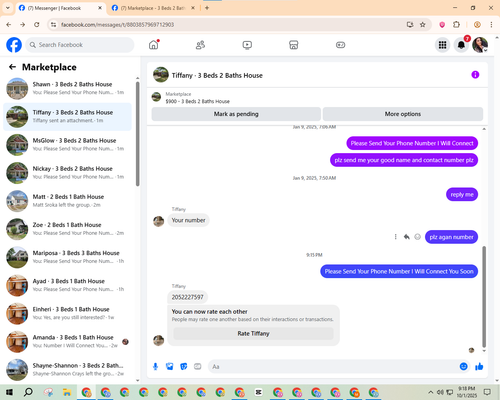Open the Chrome three-dot menu
500x400 pixels.
tap(491, 25)
